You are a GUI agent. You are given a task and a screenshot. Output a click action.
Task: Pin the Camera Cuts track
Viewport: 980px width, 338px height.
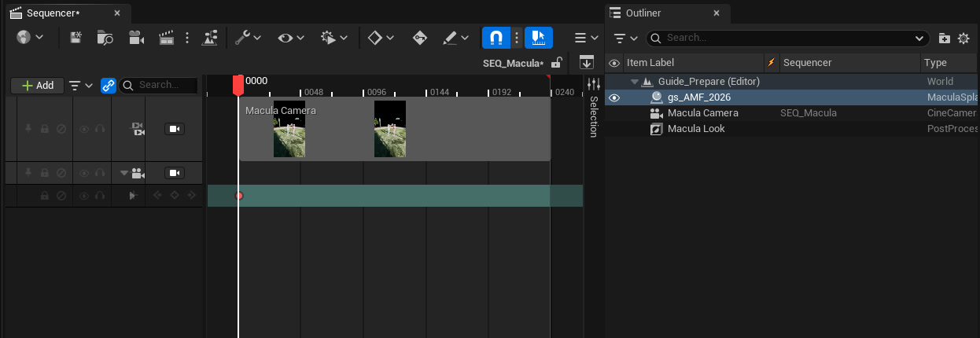(x=29, y=129)
